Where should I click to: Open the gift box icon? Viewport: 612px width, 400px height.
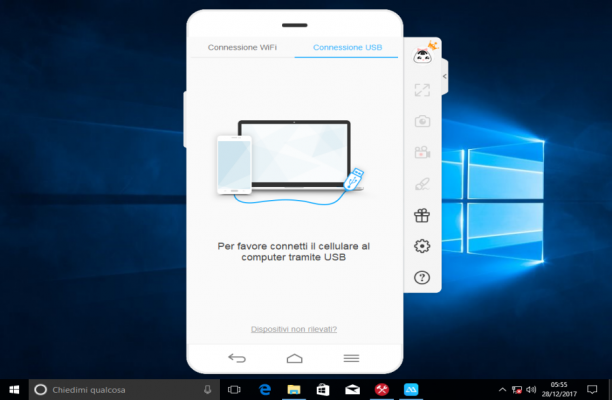422,215
